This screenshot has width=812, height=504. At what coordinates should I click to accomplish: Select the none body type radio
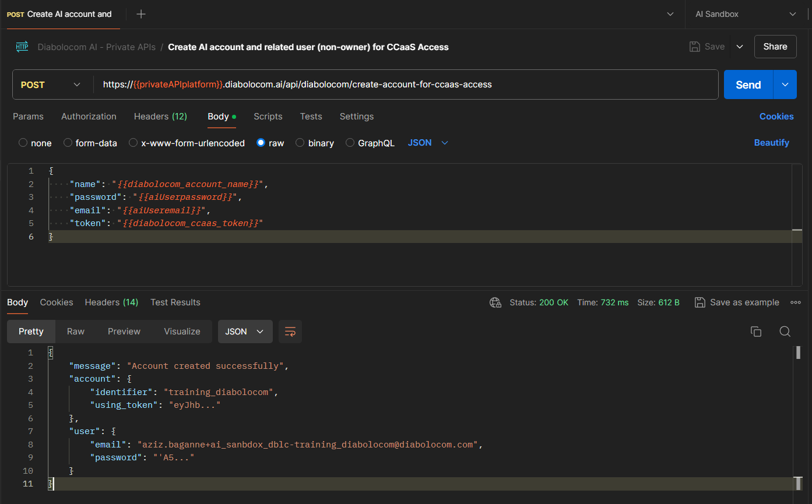point(23,143)
